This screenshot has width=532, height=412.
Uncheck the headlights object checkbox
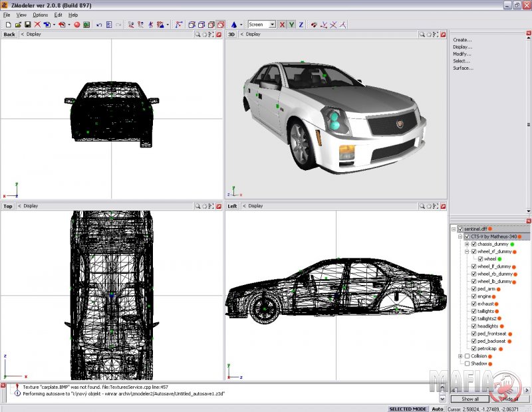473,326
